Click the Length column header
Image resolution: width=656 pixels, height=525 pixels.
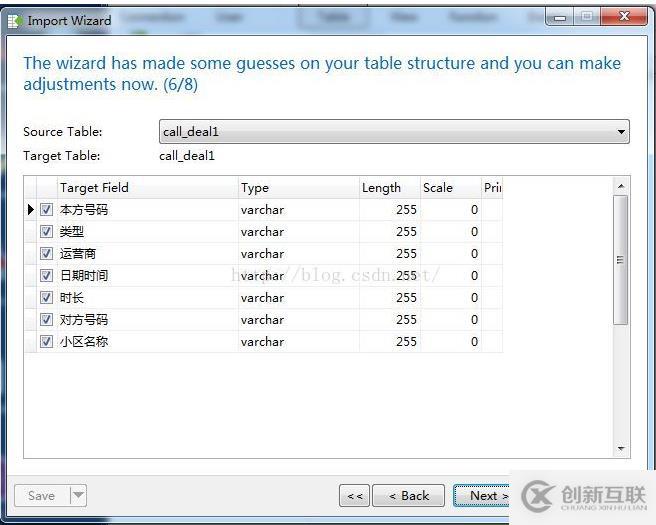[x=390, y=187]
